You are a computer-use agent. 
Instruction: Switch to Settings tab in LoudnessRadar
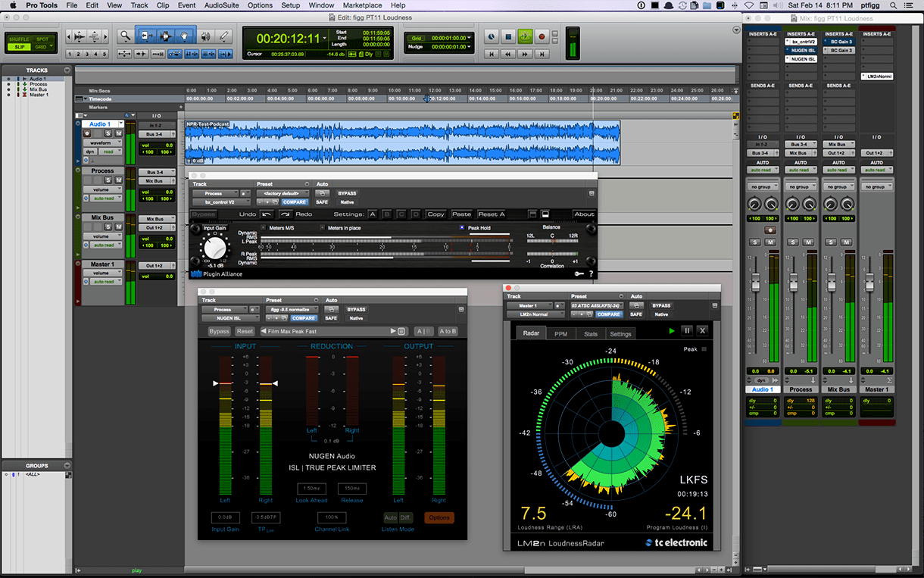pyautogui.click(x=620, y=333)
